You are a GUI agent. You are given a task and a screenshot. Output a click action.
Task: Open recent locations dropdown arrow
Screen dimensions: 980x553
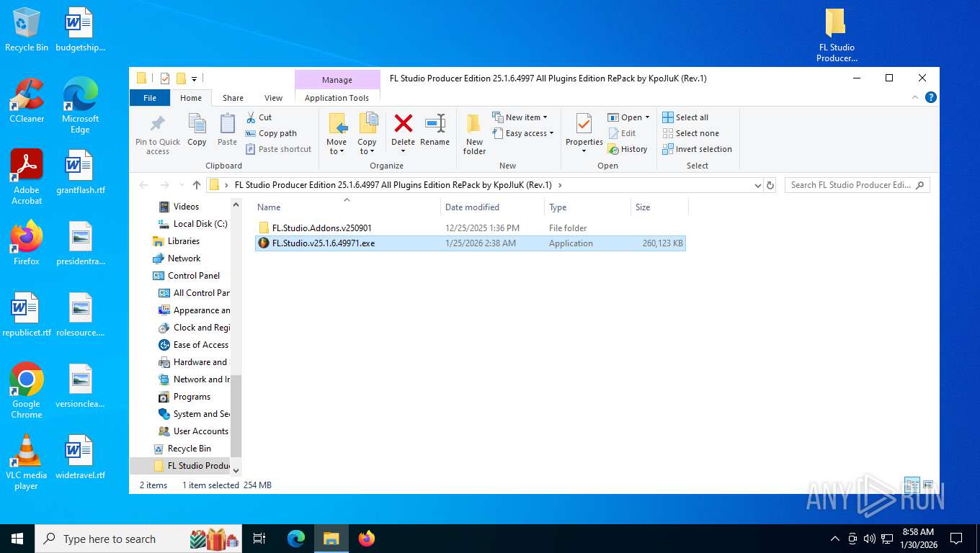point(180,185)
